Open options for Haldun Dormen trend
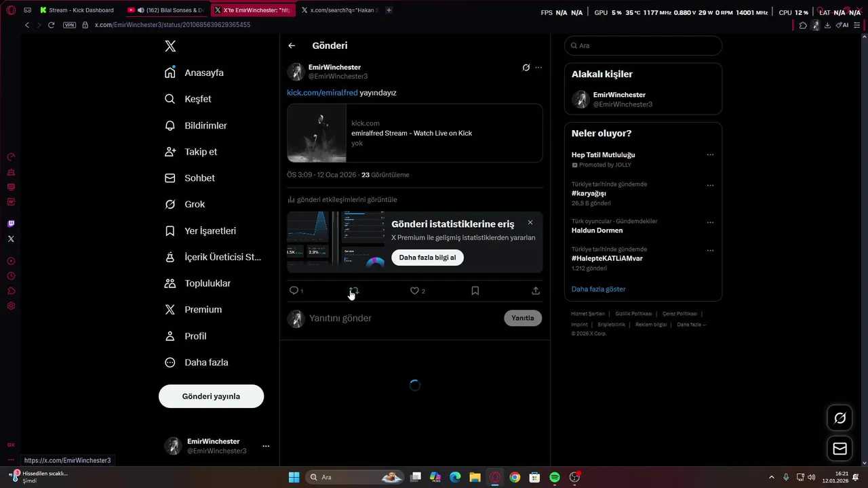This screenshot has height=488, width=868. [710, 222]
